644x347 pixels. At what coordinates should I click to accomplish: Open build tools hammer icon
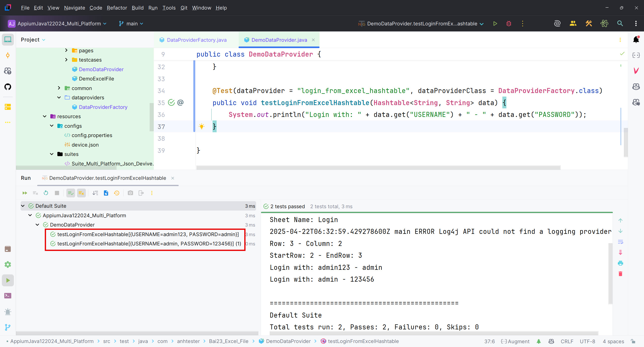coord(589,24)
